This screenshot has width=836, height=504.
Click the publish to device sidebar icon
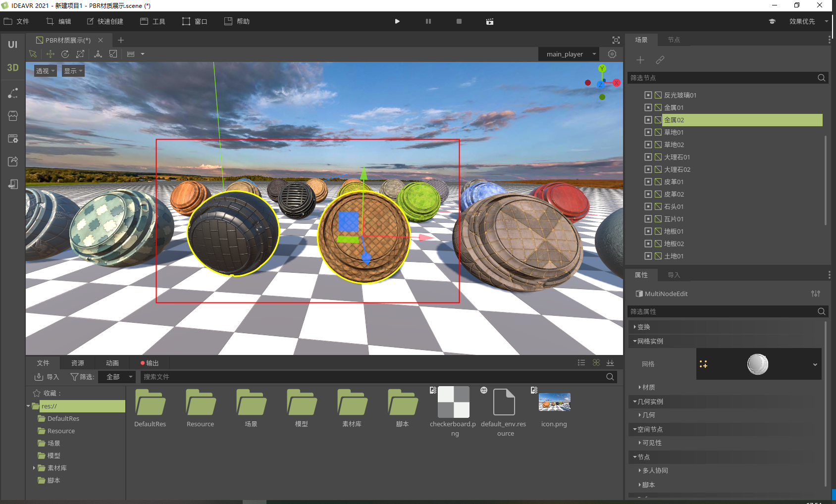[13, 184]
